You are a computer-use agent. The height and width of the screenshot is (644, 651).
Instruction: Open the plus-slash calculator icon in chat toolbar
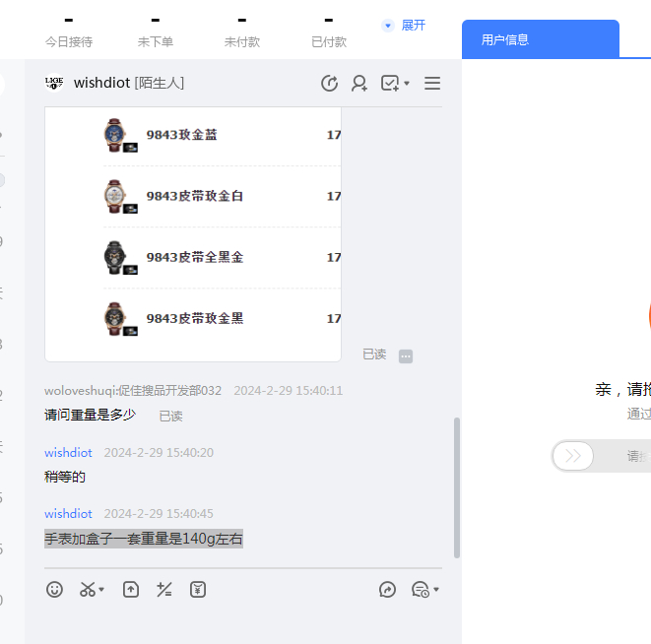tap(164, 590)
